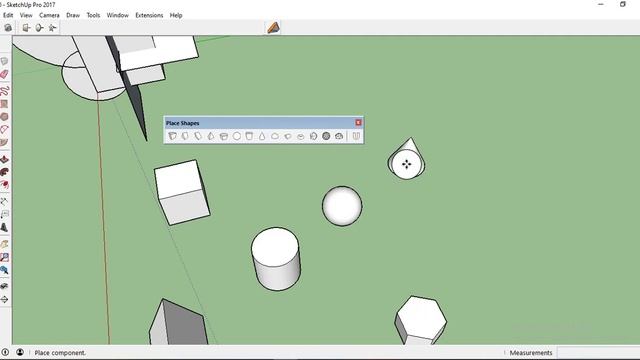Select the Eraser tool in left toolbar

coord(4,74)
